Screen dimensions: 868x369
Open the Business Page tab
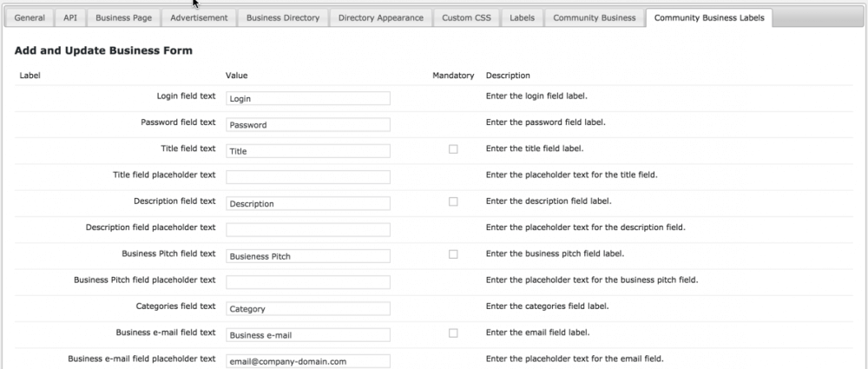tap(122, 17)
